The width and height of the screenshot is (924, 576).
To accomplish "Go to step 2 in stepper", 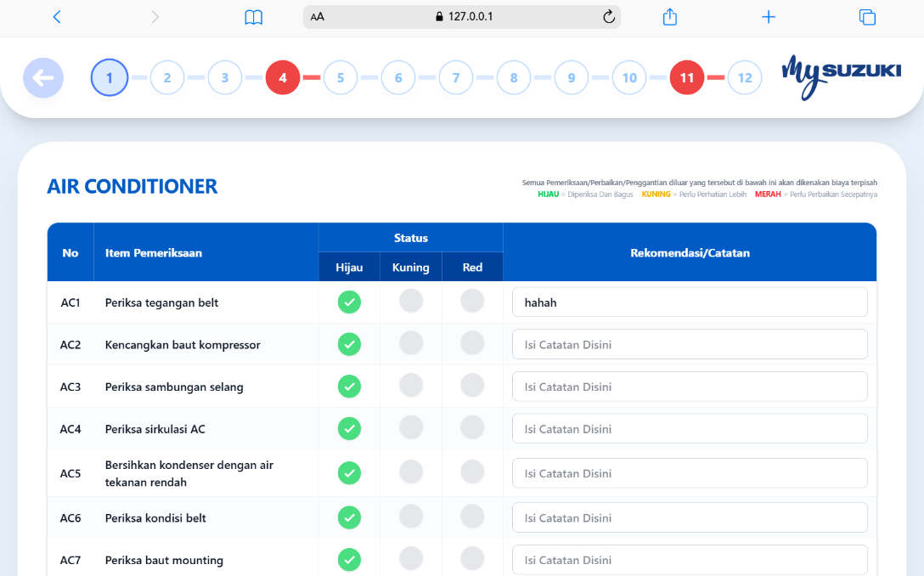I will point(167,78).
